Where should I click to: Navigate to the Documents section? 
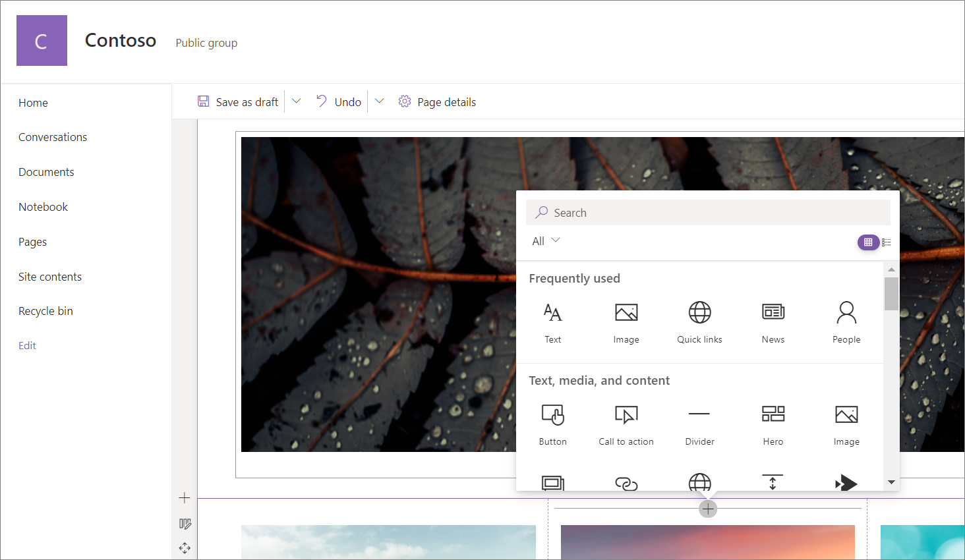(46, 171)
